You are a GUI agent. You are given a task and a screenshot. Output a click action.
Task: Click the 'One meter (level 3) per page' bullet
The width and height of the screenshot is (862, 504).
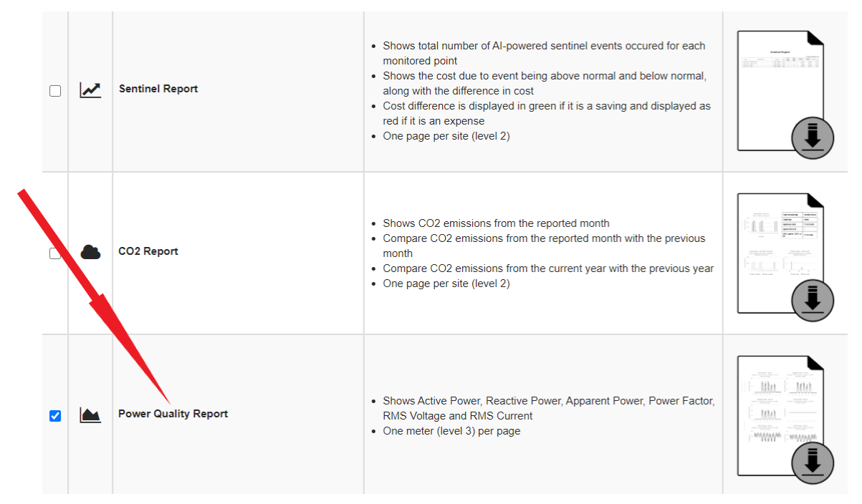click(x=451, y=431)
